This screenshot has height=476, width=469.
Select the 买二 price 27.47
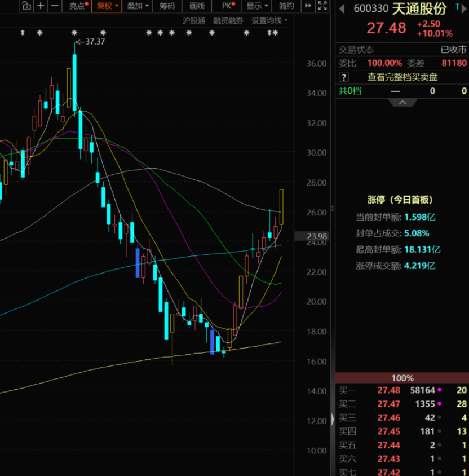click(388, 404)
